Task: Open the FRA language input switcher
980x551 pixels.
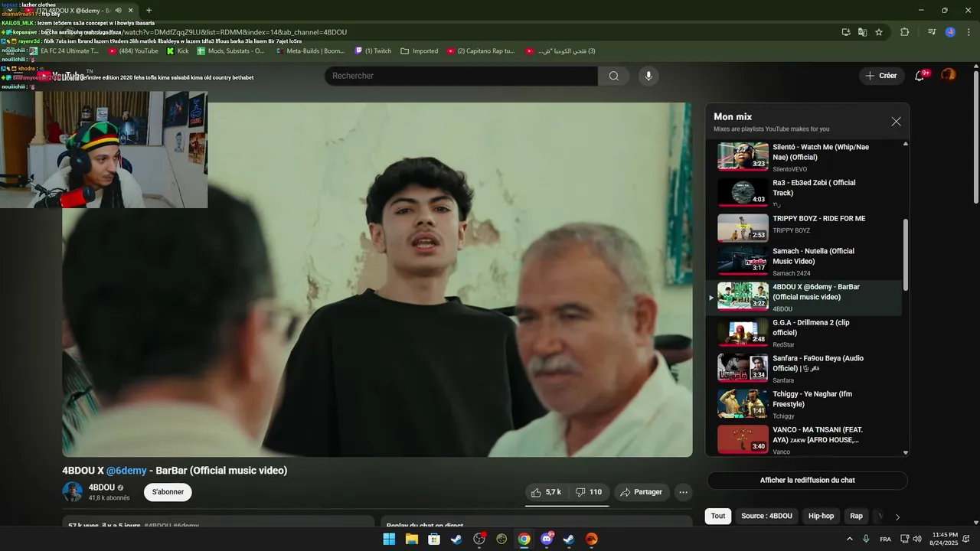Action: pyautogui.click(x=885, y=540)
